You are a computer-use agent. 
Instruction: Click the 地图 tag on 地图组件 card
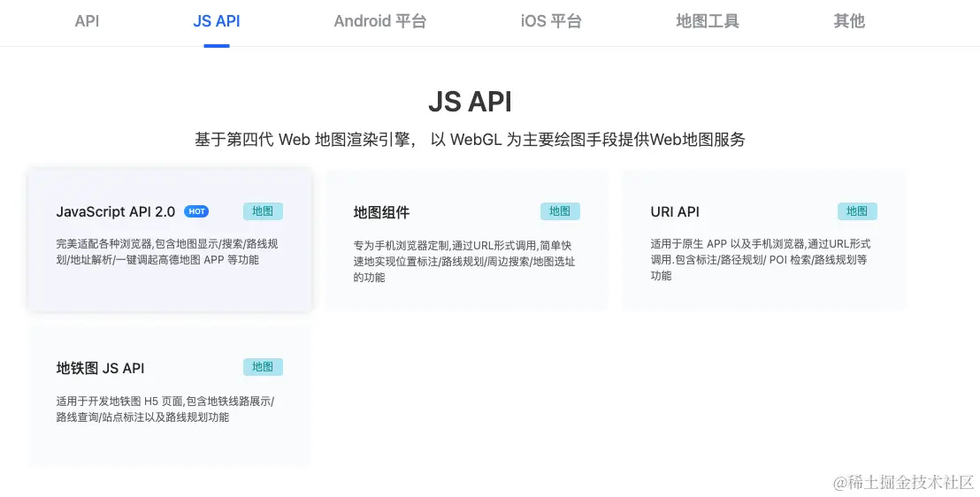tap(560, 211)
